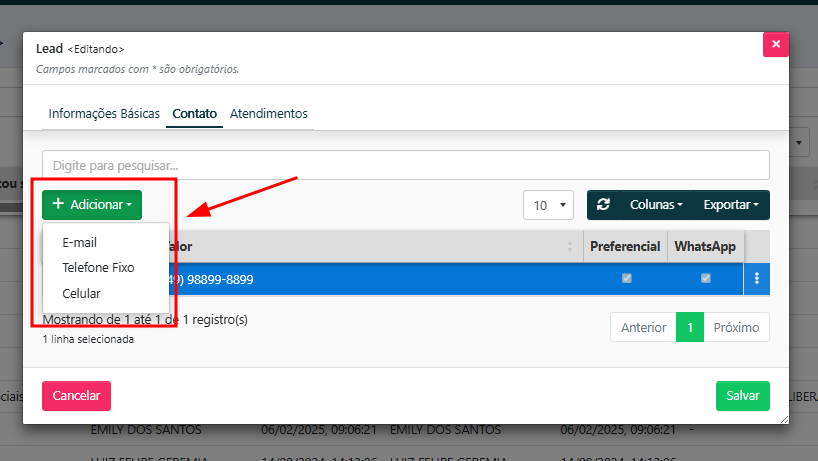Screen dimensions: 818x461
Task: Go to the Próximo page
Action: pos(736,327)
